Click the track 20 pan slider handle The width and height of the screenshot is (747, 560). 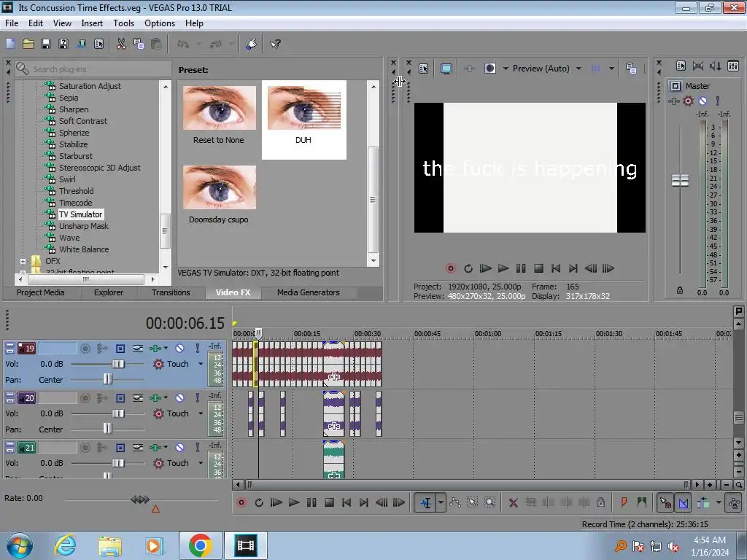pos(108,429)
